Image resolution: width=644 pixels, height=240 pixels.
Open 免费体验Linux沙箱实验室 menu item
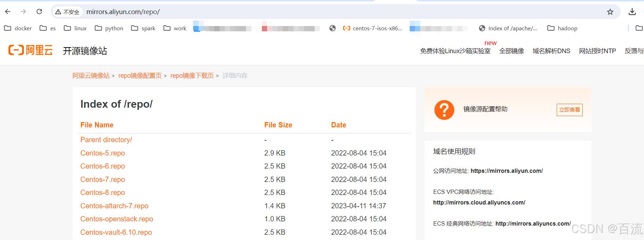coord(455,51)
